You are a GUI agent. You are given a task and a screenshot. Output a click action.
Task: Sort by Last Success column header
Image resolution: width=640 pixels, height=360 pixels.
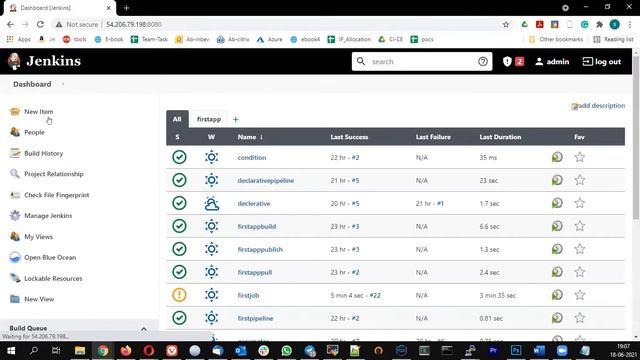pyautogui.click(x=349, y=137)
